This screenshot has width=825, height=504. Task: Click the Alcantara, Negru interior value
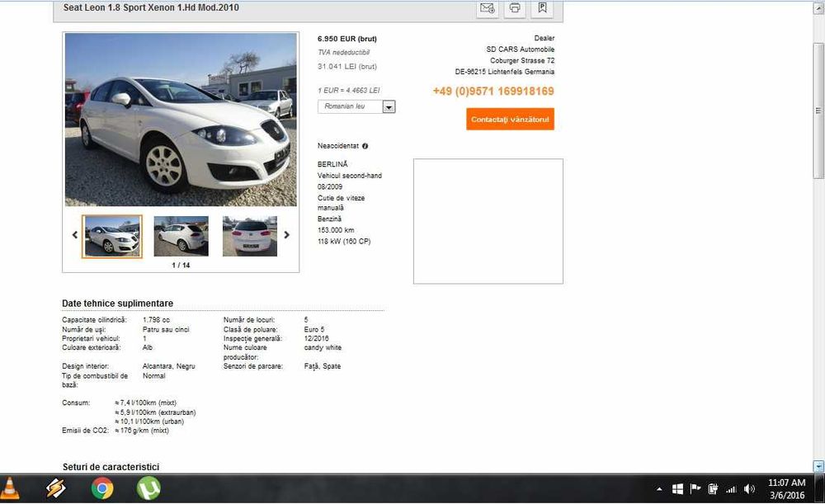(x=169, y=366)
